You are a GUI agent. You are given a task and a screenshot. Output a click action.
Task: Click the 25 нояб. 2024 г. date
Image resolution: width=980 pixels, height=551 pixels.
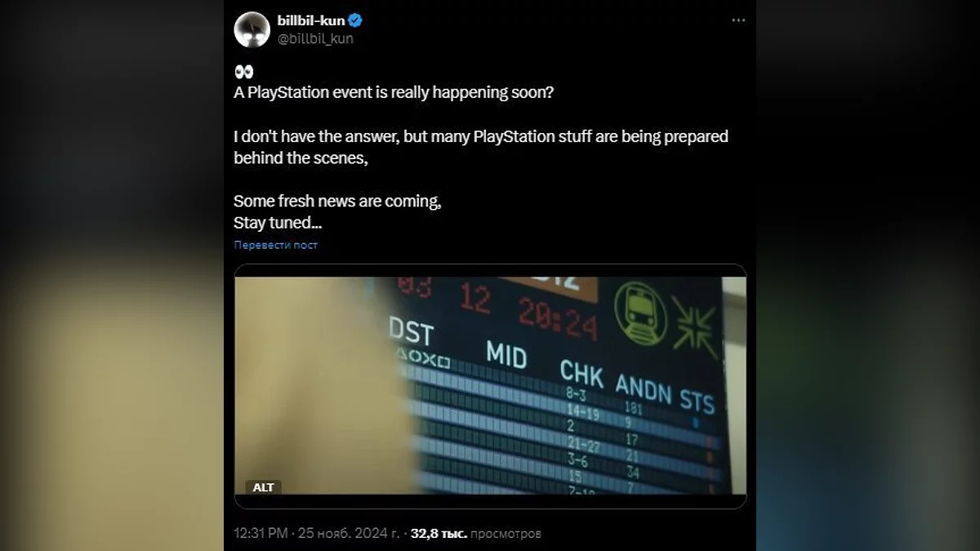click(x=350, y=534)
